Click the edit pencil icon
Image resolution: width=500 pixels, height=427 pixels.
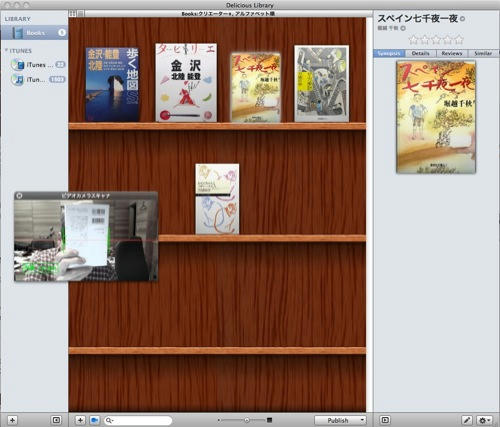pyautogui.click(x=467, y=420)
